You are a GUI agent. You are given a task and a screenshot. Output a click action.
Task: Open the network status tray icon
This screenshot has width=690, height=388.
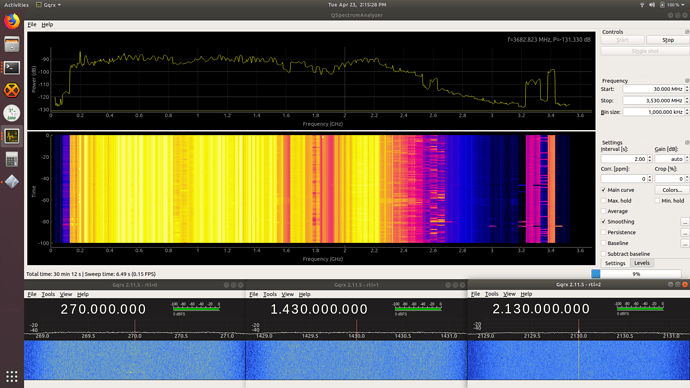[642, 5]
